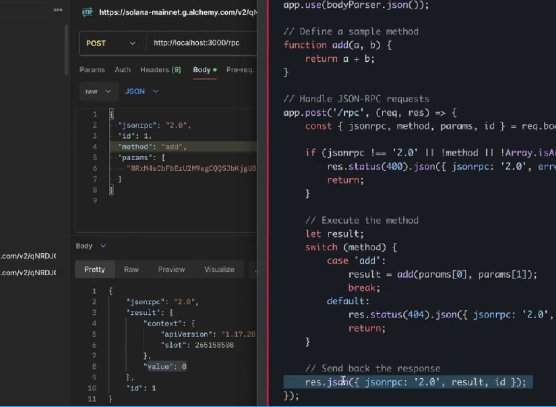Click the app.use(bodyParser.json()) line

coord(356,5)
